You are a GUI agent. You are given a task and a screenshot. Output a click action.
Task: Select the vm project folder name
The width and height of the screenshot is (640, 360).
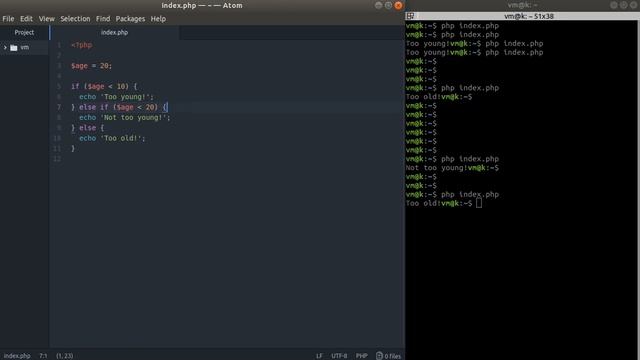[x=24, y=47]
